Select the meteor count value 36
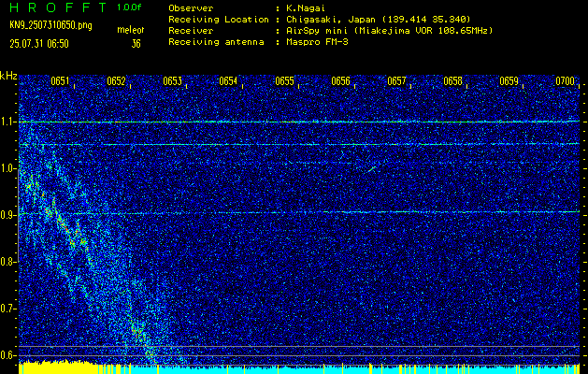Viewport: 588px width, 374px height. [136, 44]
